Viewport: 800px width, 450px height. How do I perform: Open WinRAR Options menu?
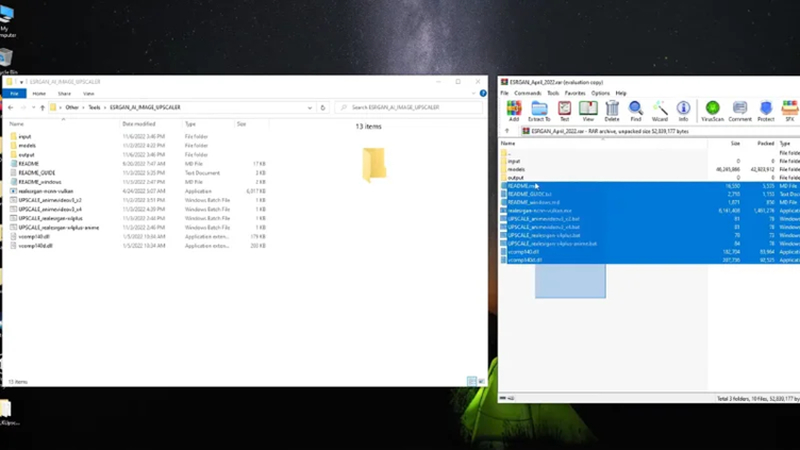point(600,93)
